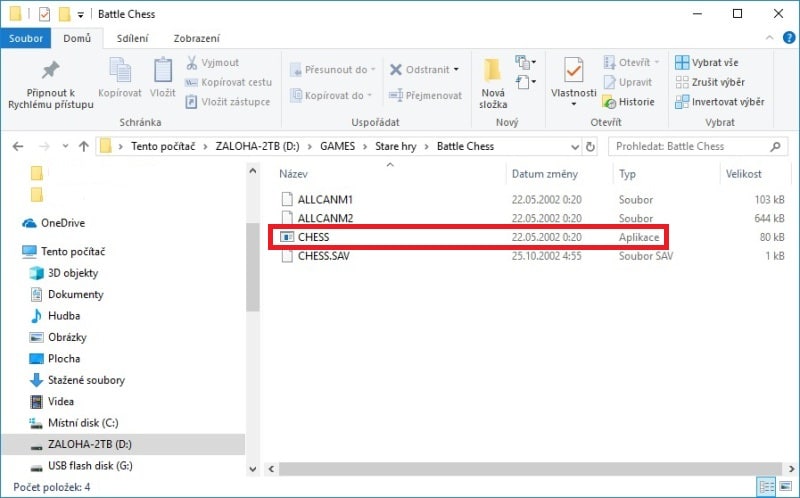Click Tento počítač in the address path
Viewport: 800px width, 498px height.
[x=163, y=146]
